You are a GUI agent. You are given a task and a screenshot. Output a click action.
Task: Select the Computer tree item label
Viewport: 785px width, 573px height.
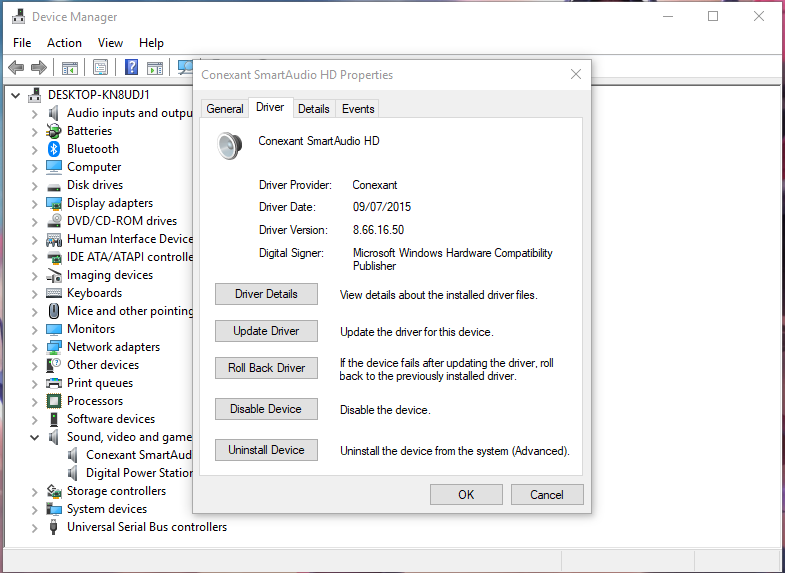94,167
